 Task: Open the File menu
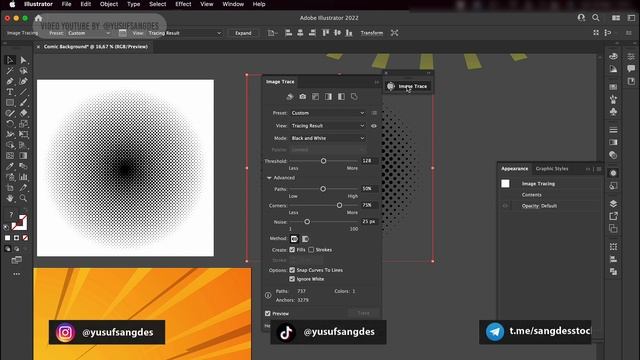point(67,4)
